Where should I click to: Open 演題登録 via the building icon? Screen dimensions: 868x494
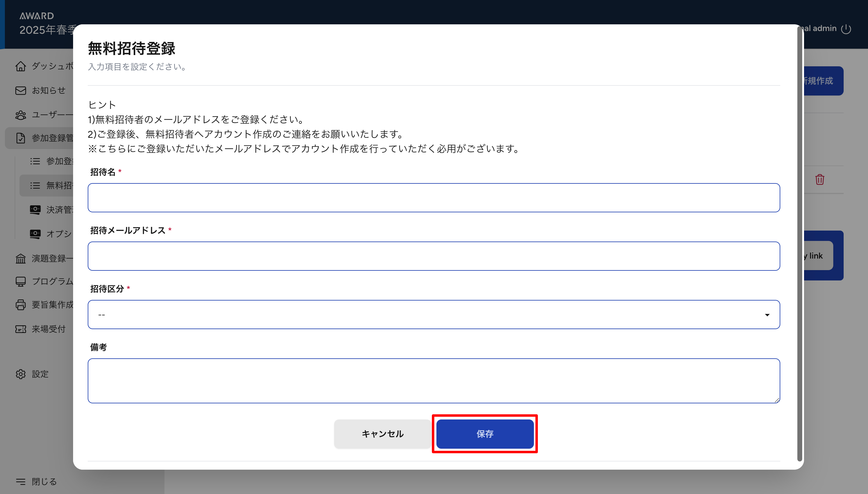pos(20,259)
